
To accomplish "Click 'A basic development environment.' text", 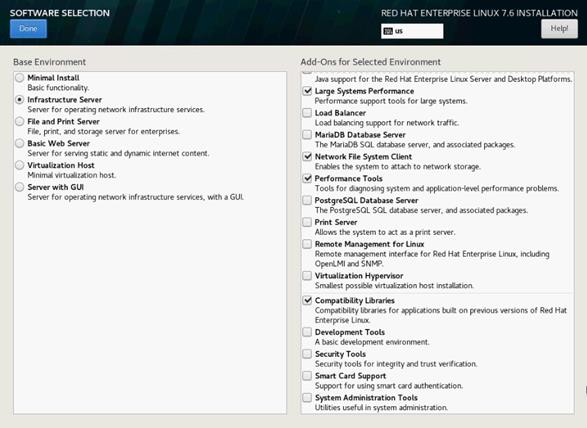I will 372,342.
